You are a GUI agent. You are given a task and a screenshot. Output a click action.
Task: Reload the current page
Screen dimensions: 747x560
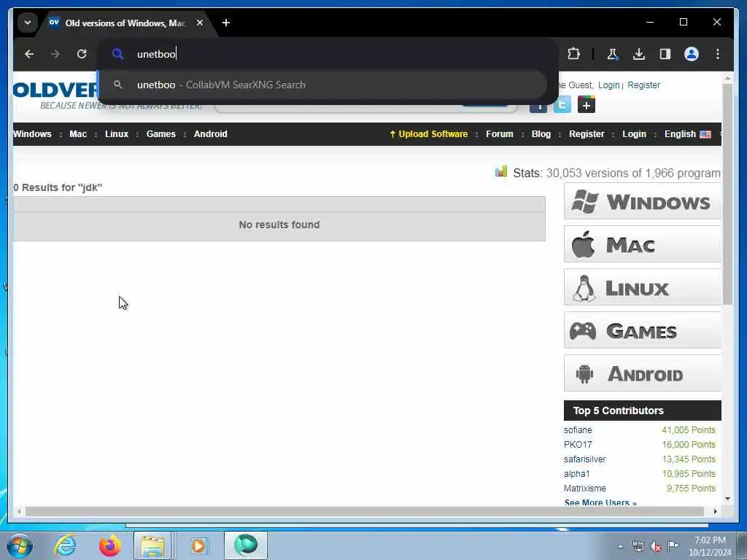click(x=82, y=54)
